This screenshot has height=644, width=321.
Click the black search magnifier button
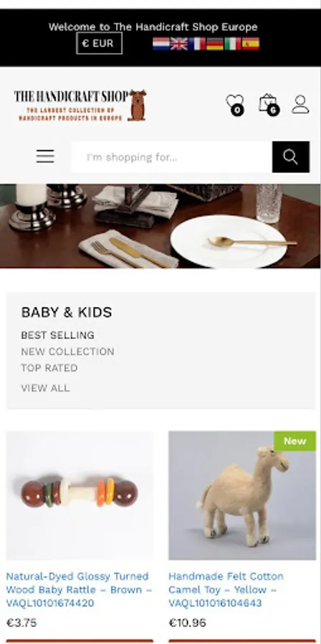(x=291, y=157)
